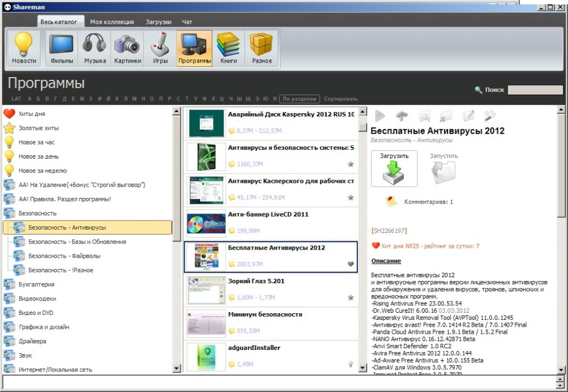Click the Shareman title bar logo
Image resolution: width=568 pixels, height=392 pixels.
[7, 7]
